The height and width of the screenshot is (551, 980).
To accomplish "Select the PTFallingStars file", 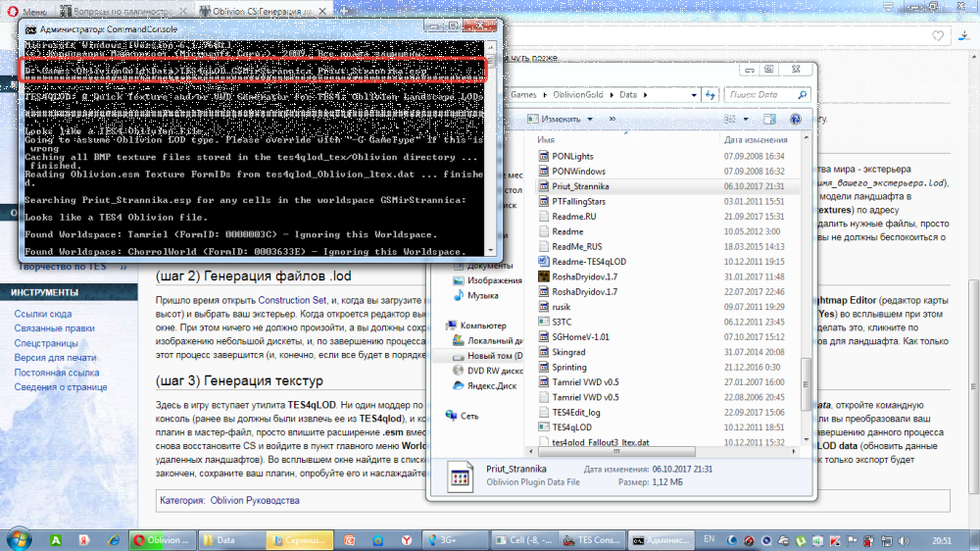I will tap(578, 201).
